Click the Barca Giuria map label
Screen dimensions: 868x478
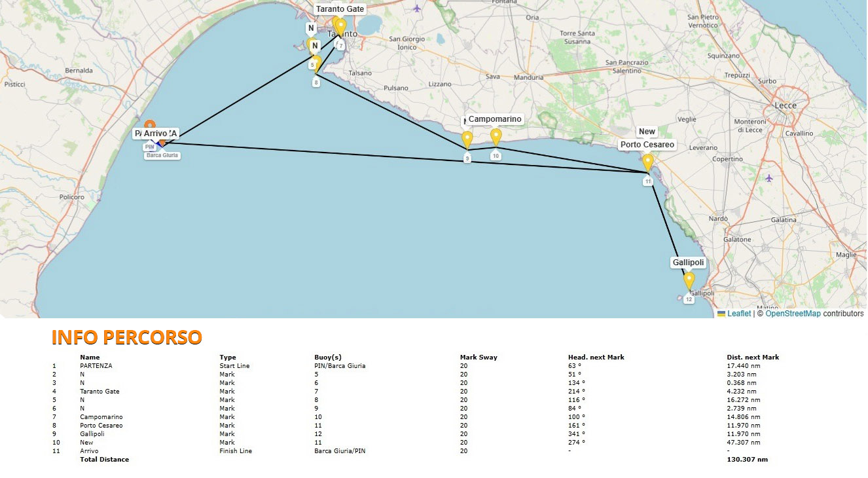[x=162, y=156]
